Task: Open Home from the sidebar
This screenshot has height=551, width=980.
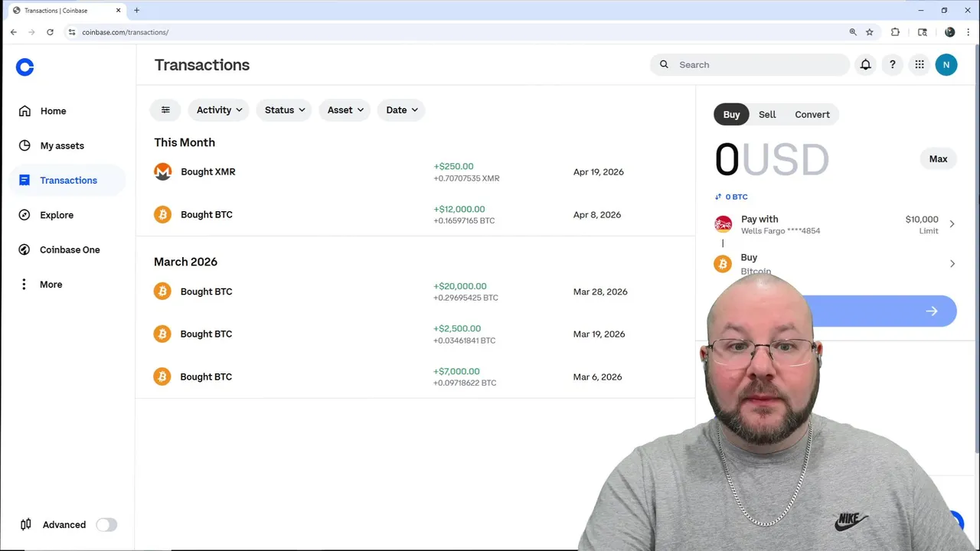Action: pyautogui.click(x=43, y=111)
